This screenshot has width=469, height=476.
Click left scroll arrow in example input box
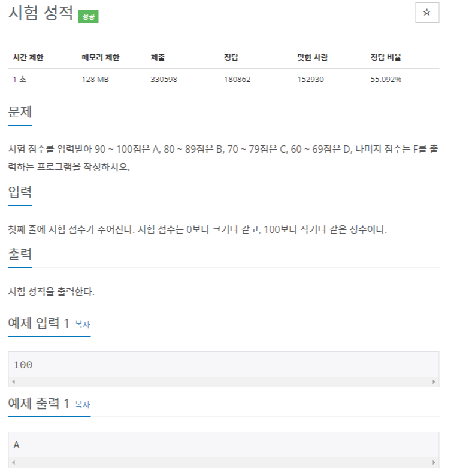13,381
